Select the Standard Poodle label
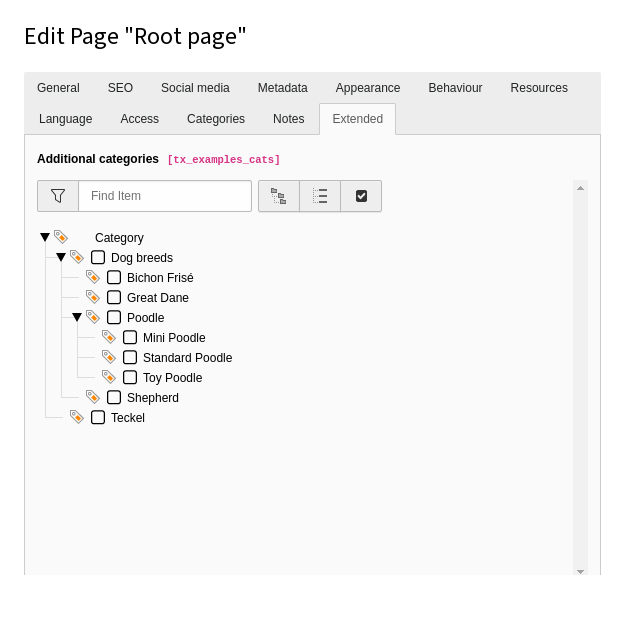Screen dimensions: 625x640 coord(187,358)
